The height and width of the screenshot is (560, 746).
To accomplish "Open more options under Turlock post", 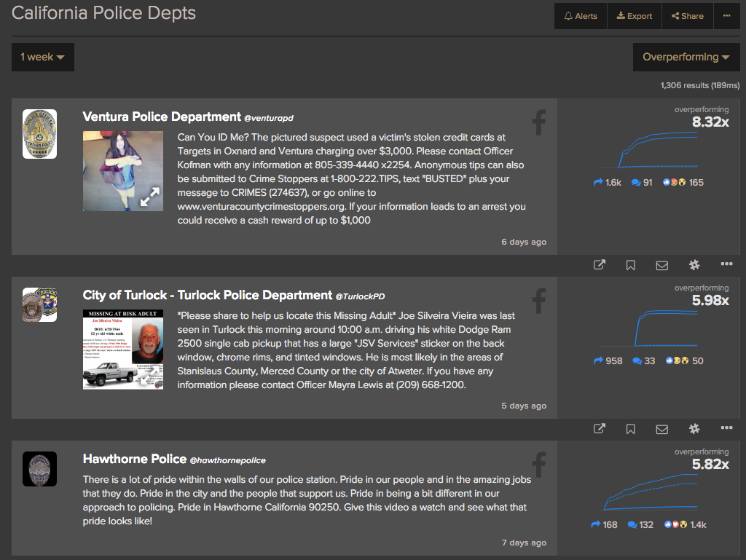I will coord(726,428).
